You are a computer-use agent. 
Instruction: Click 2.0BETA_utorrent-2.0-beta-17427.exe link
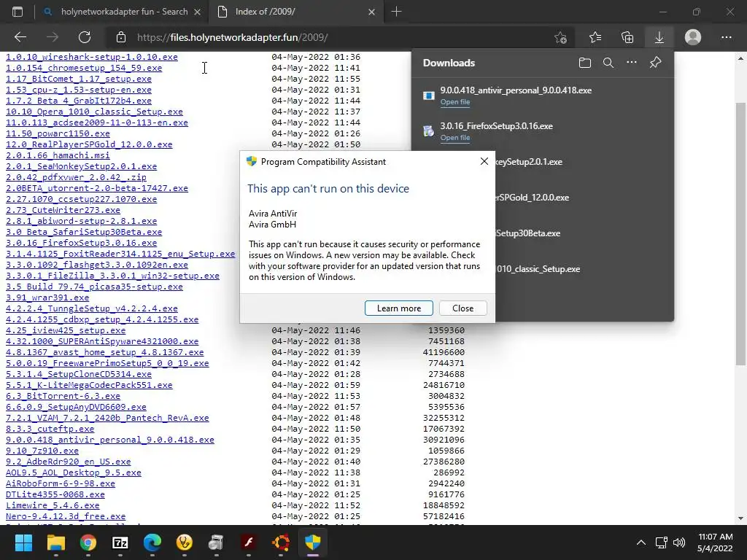(97, 189)
